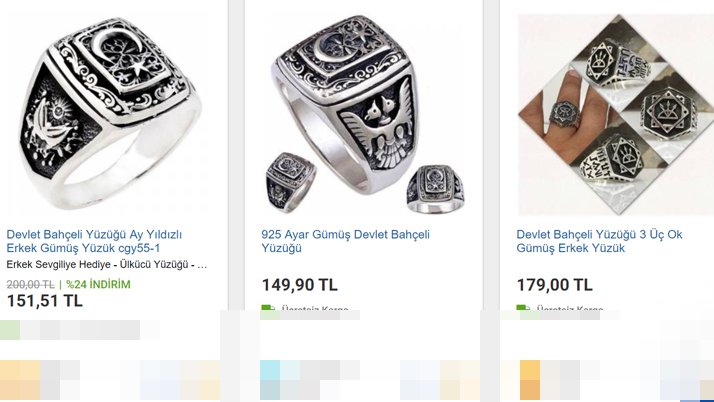The height and width of the screenshot is (402, 714).
Task: Click the 151,51 TL discounted price
Action: [44, 301]
